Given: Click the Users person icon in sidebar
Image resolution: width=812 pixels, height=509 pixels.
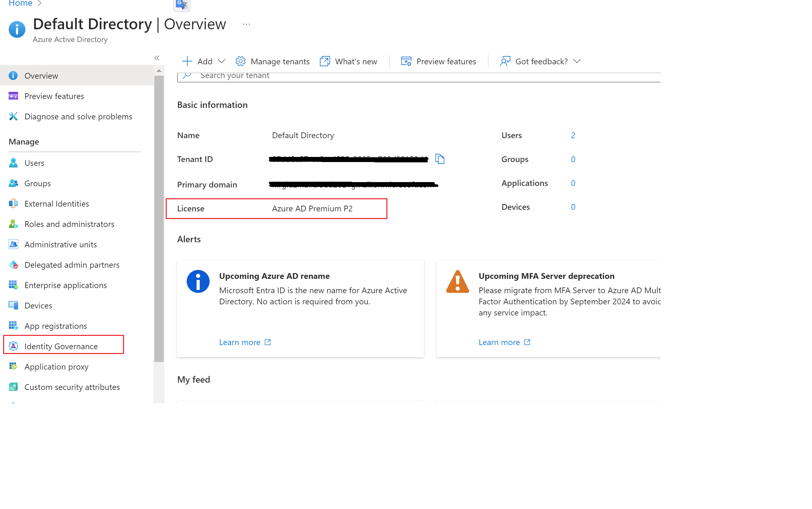Looking at the screenshot, I should pos(13,163).
